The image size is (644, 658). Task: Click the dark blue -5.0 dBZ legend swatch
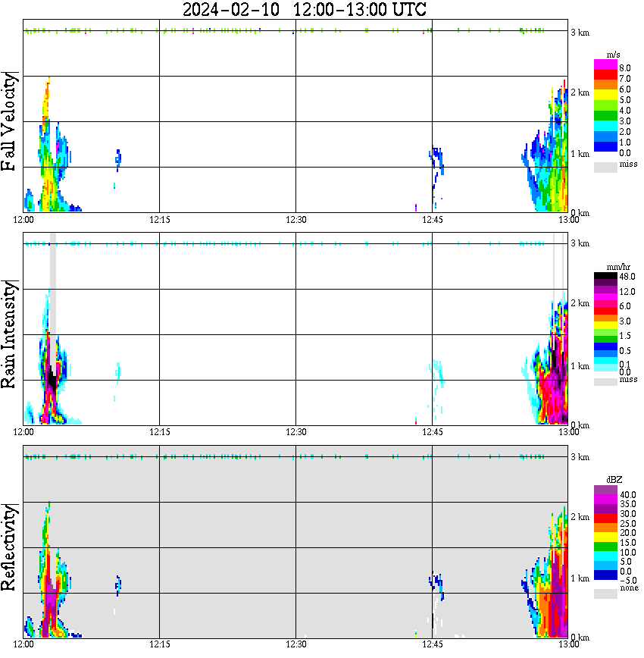pyautogui.click(x=605, y=575)
